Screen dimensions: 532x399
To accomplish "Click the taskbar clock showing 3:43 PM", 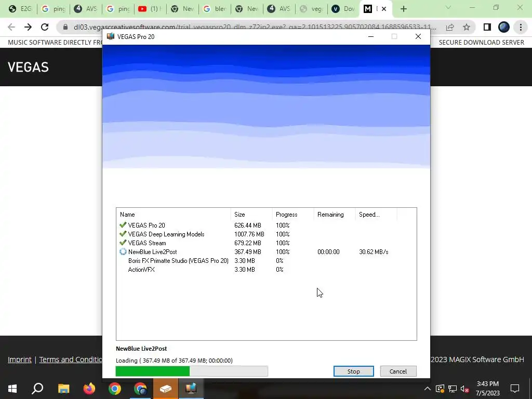I will pyautogui.click(x=487, y=389).
